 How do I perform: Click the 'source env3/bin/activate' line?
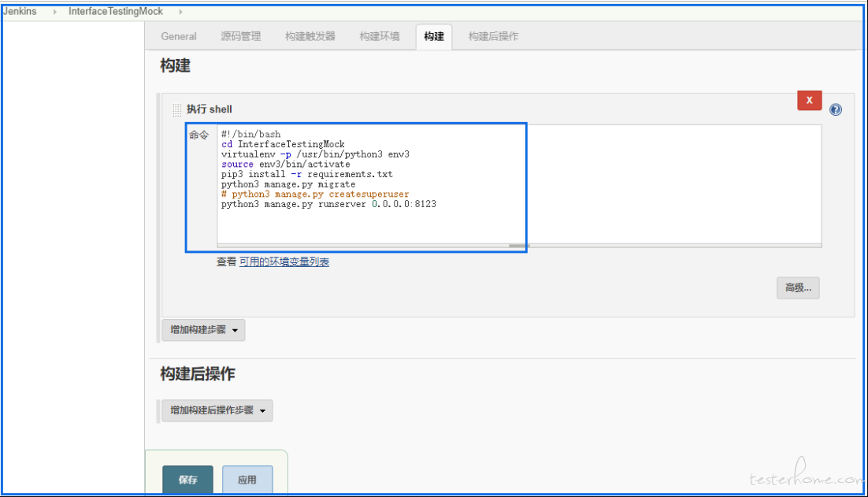(x=286, y=165)
